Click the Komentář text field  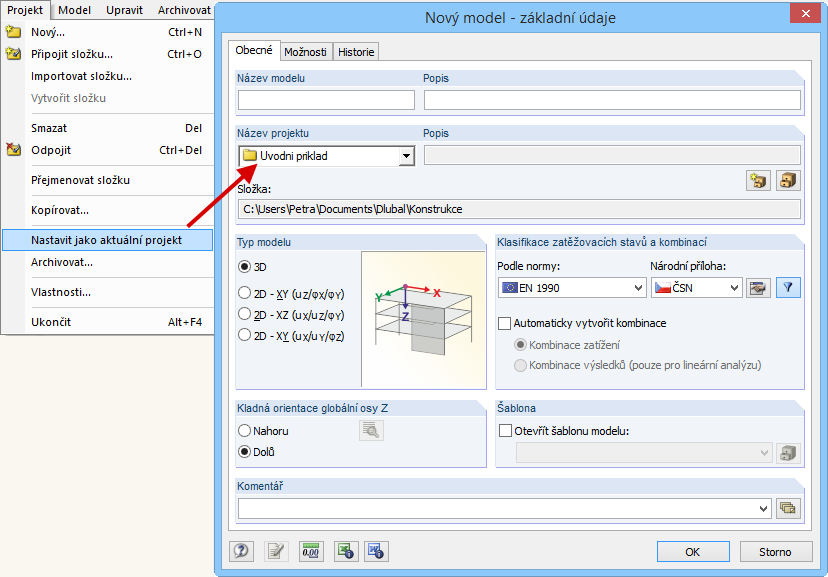(504, 508)
